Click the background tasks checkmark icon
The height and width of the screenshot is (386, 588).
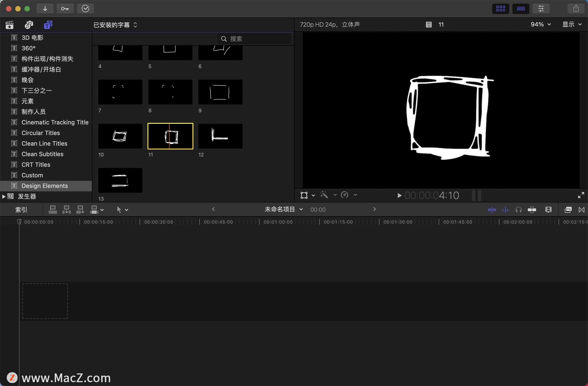[x=85, y=9]
